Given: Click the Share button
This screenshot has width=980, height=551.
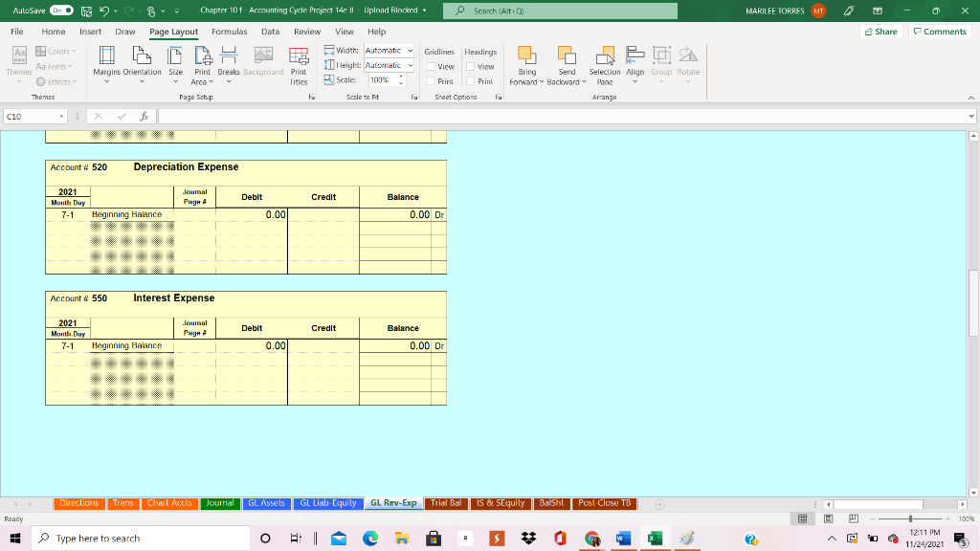Looking at the screenshot, I should [x=881, y=32].
